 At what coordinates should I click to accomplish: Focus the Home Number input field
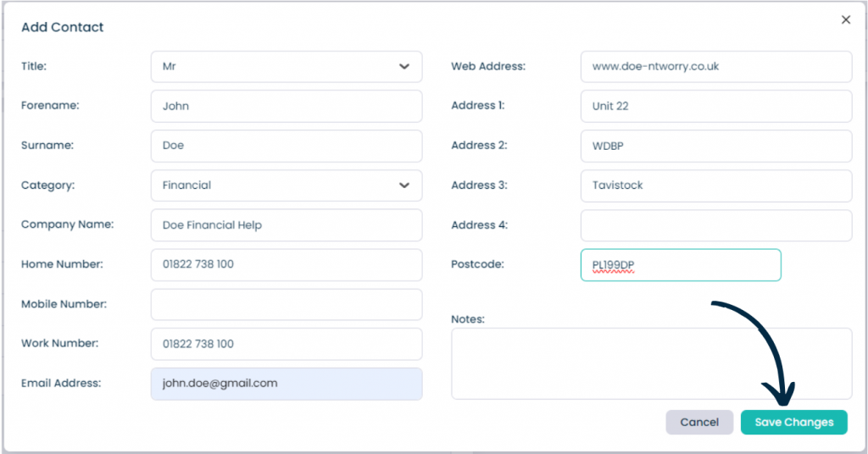tap(287, 265)
